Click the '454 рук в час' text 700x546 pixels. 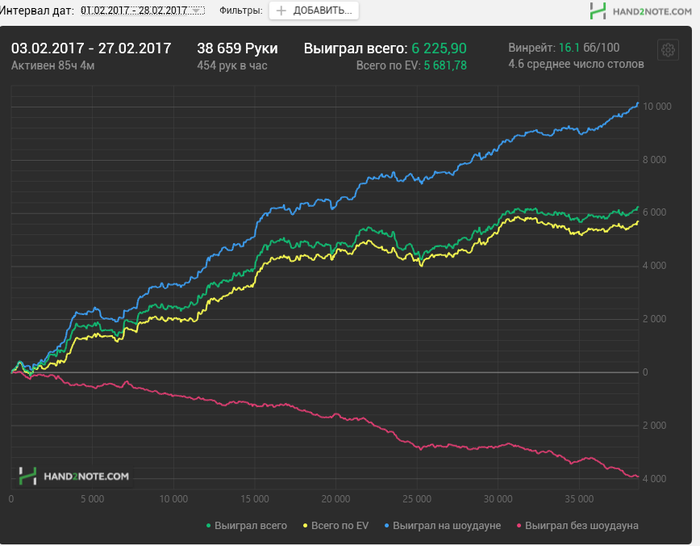point(232,66)
